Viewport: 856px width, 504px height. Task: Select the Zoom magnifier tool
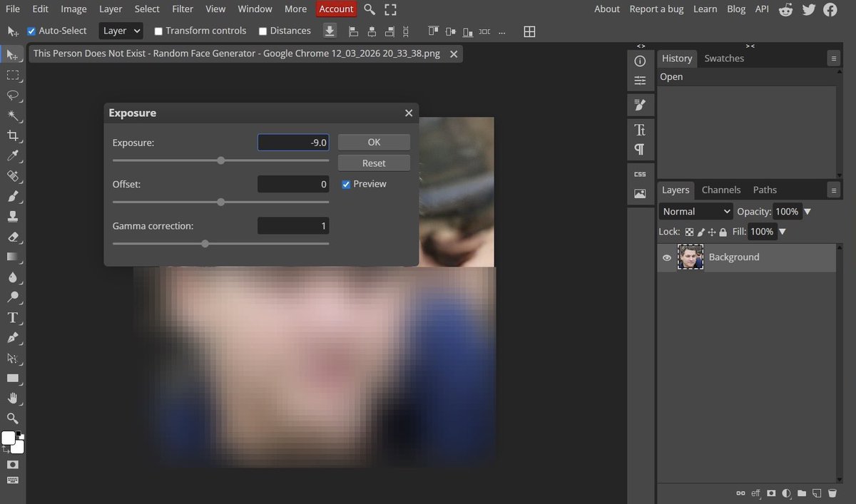click(x=13, y=418)
